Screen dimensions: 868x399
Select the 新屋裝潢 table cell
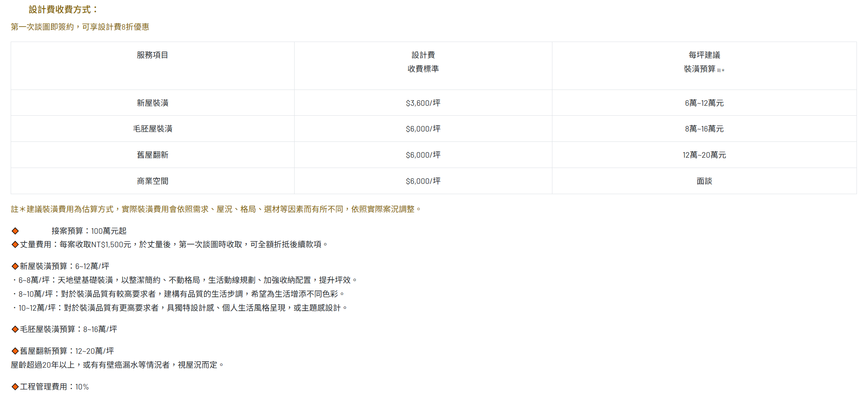(152, 103)
